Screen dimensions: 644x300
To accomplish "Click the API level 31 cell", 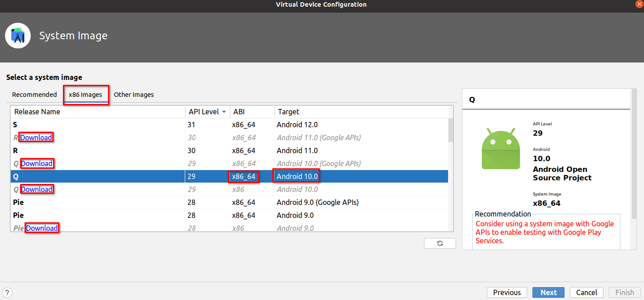I will coord(208,125).
